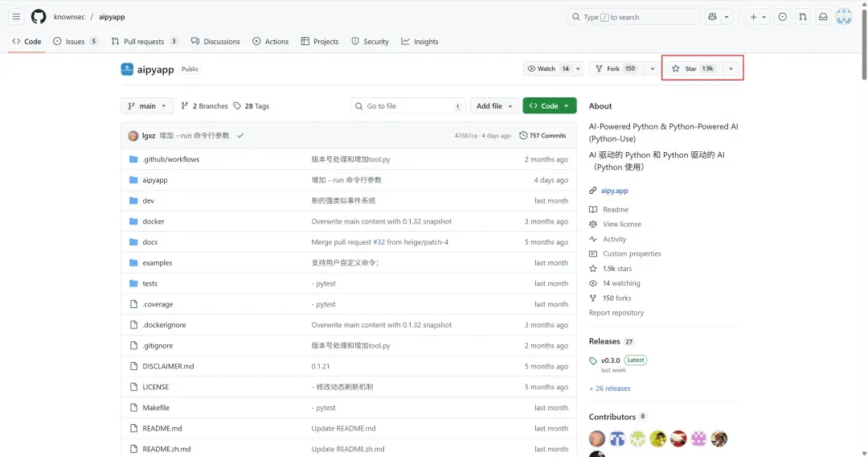Screen dimensions: 868x457
Task: Open README.zh.md file
Action: coord(166,449)
